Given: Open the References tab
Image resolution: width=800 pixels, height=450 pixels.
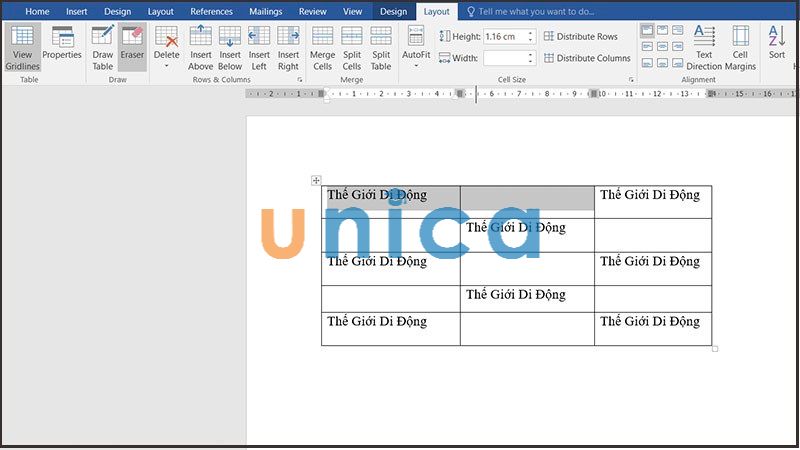Looking at the screenshot, I should click(x=211, y=11).
